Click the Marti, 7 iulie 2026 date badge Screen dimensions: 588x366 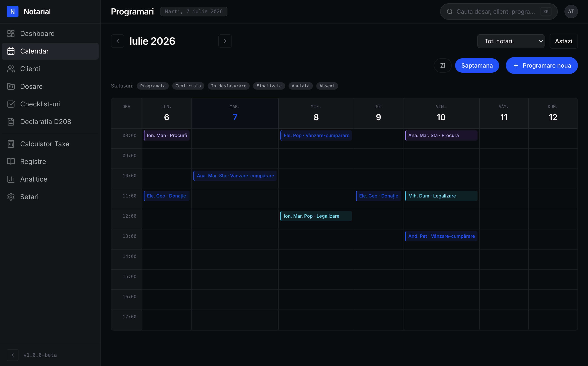pyautogui.click(x=194, y=11)
